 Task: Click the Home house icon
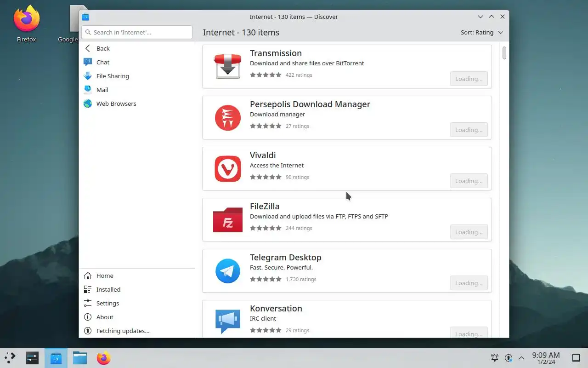point(88,276)
